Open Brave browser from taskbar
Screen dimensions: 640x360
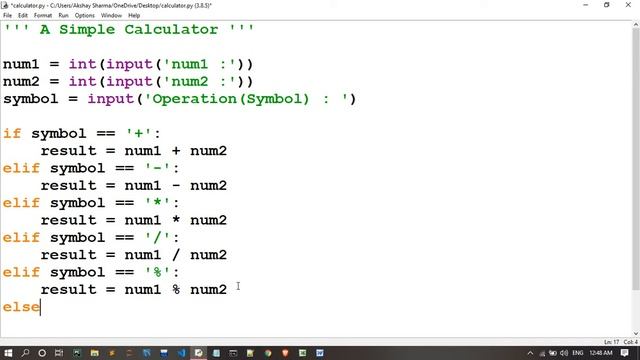(285, 353)
